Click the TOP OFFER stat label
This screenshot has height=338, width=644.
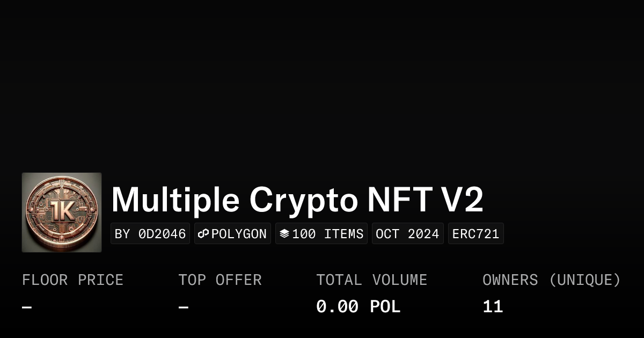pyautogui.click(x=220, y=280)
